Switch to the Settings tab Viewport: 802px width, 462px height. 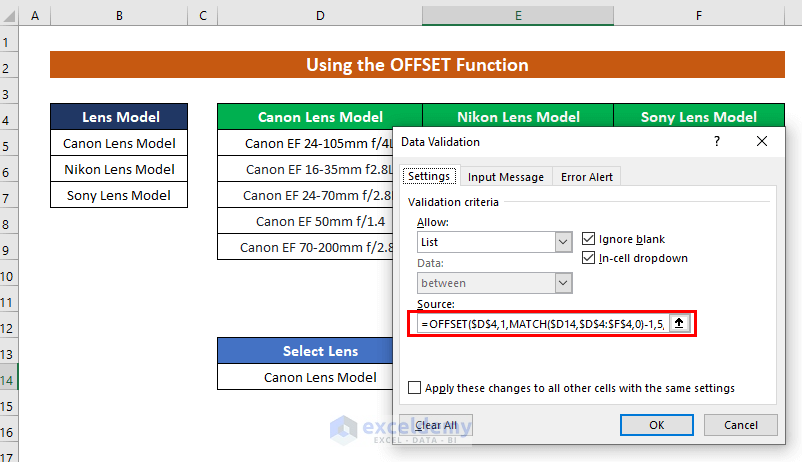click(429, 177)
